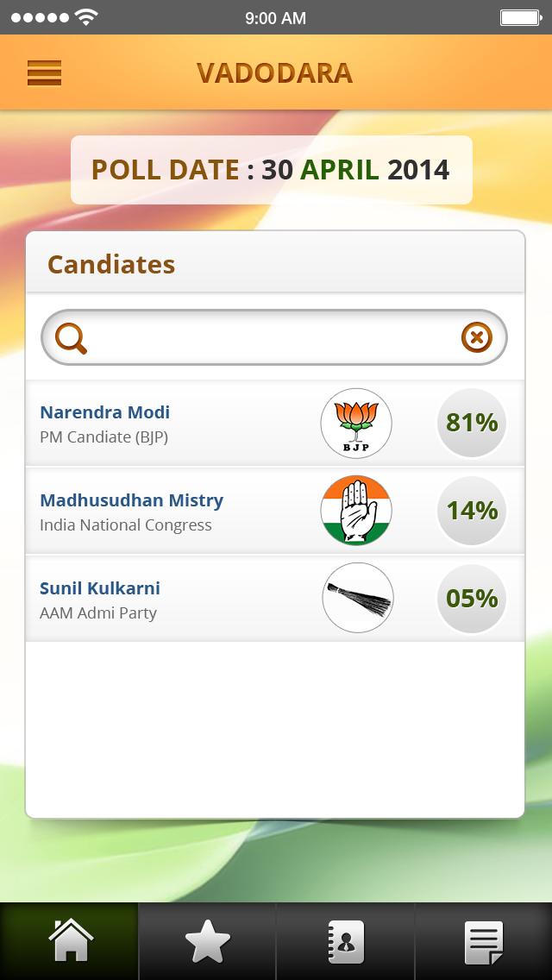552x980 pixels.
Task: Open the contacts book icon
Action: tap(344, 941)
